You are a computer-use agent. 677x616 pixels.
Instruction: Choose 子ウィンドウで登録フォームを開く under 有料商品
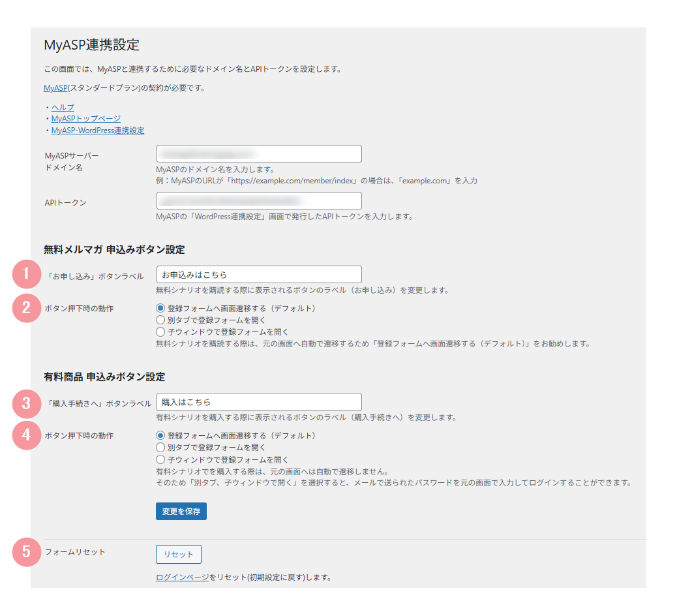click(160, 459)
